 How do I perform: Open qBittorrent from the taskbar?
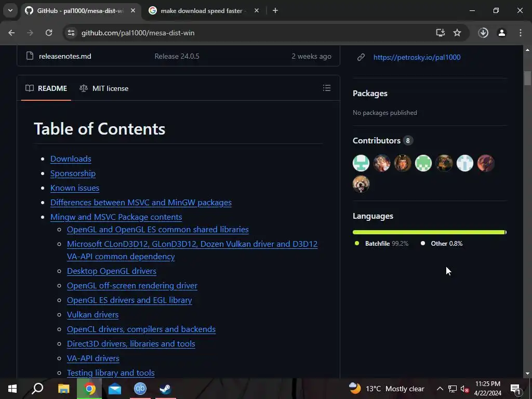[x=140, y=389]
